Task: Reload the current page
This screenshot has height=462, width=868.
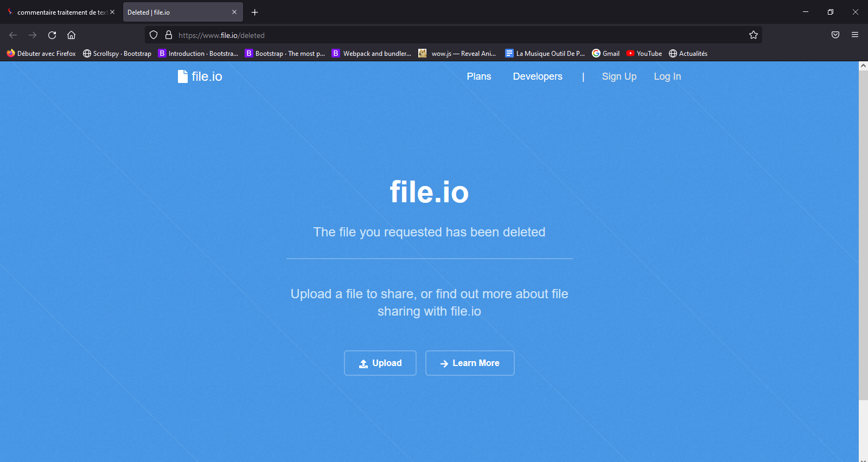Action: [52, 35]
